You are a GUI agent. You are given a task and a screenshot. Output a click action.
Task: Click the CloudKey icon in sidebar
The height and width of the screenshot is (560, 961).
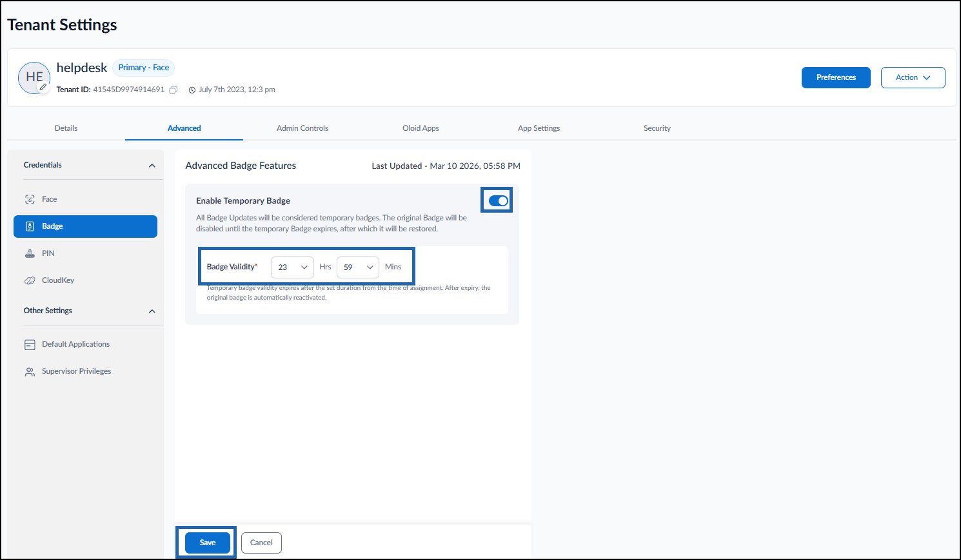[x=30, y=280]
